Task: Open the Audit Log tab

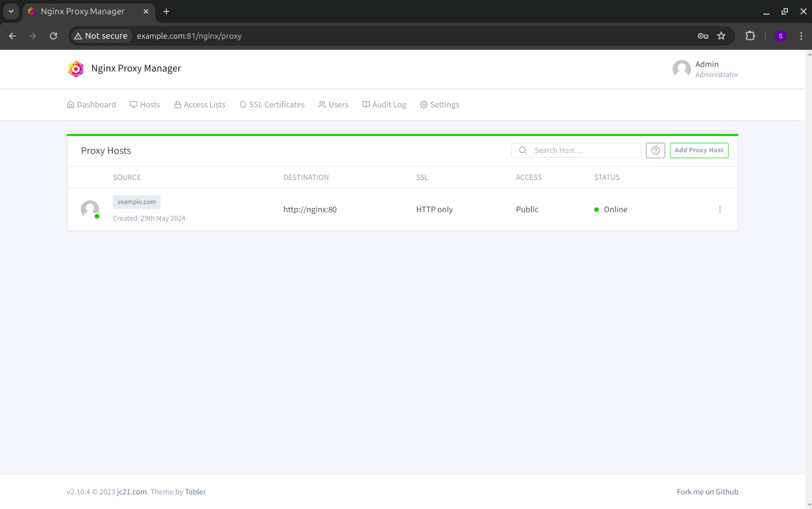Action: tap(384, 104)
